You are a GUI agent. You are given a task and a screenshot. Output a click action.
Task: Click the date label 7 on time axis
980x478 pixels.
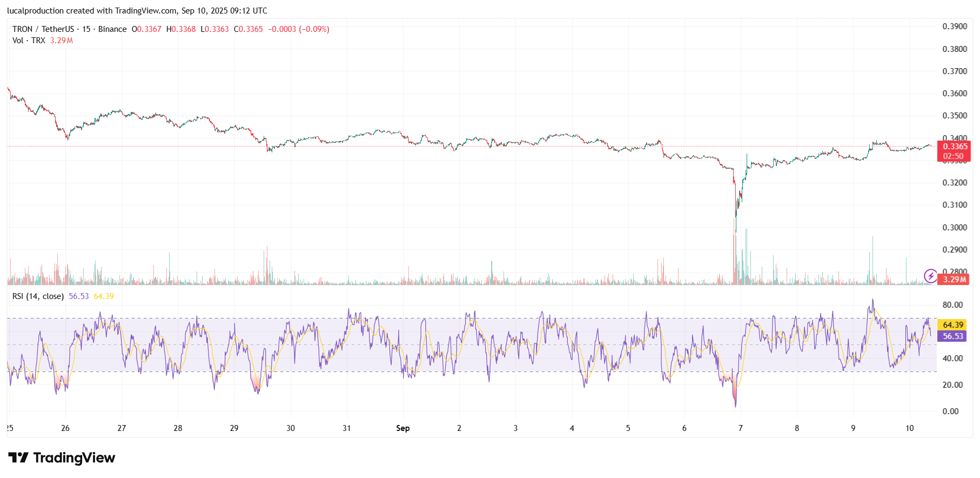741,428
